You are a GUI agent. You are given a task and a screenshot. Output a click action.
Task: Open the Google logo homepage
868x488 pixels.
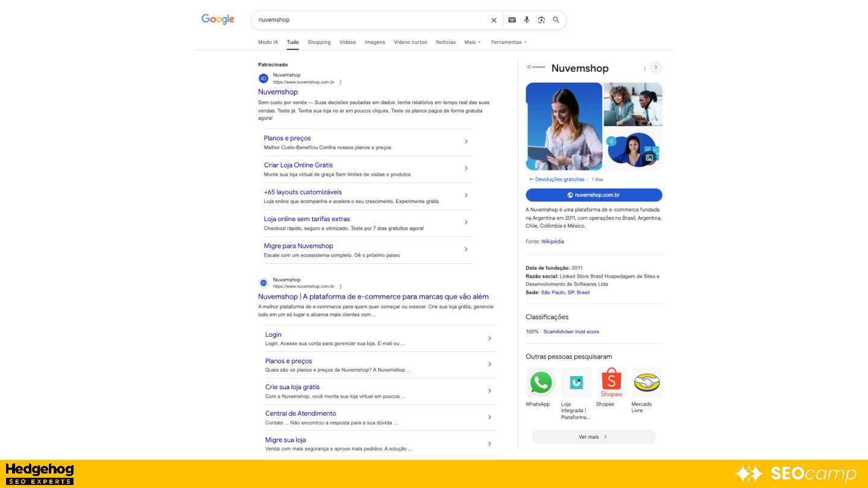(218, 19)
